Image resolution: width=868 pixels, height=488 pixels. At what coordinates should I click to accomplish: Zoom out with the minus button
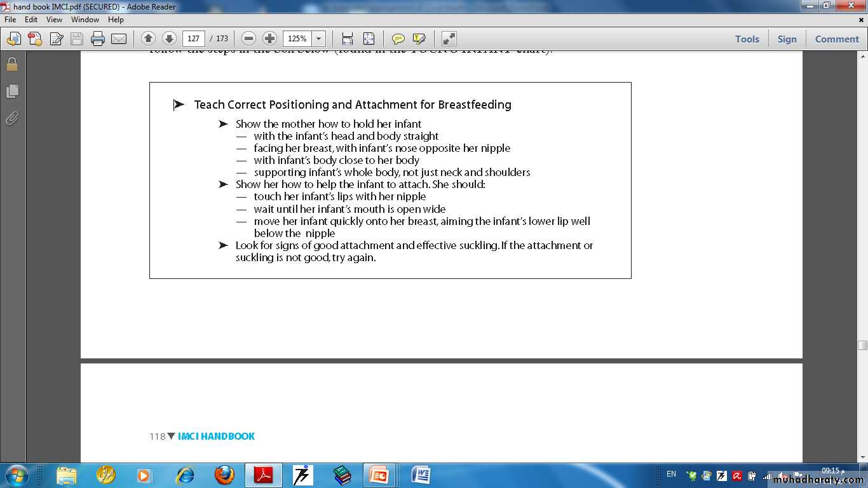(x=249, y=39)
